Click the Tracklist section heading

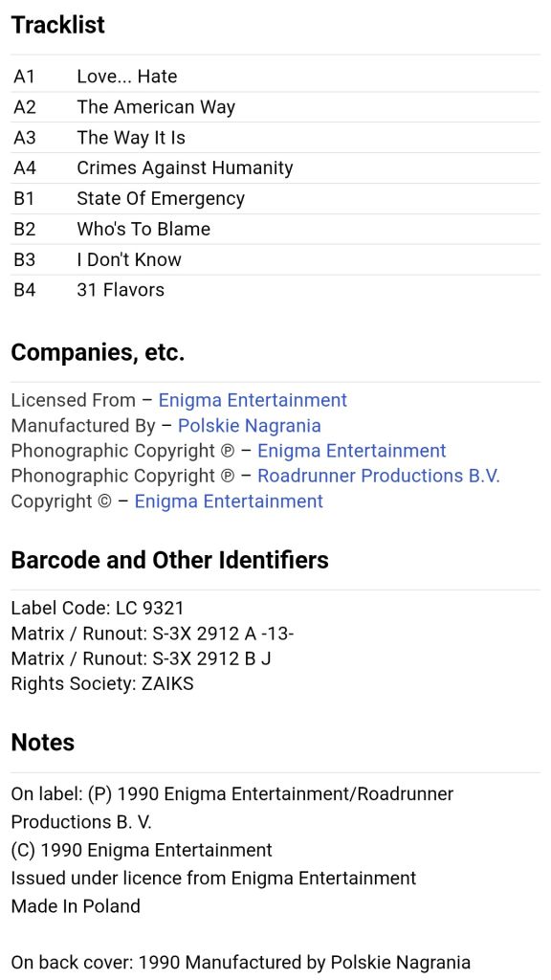tap(58, 25)
